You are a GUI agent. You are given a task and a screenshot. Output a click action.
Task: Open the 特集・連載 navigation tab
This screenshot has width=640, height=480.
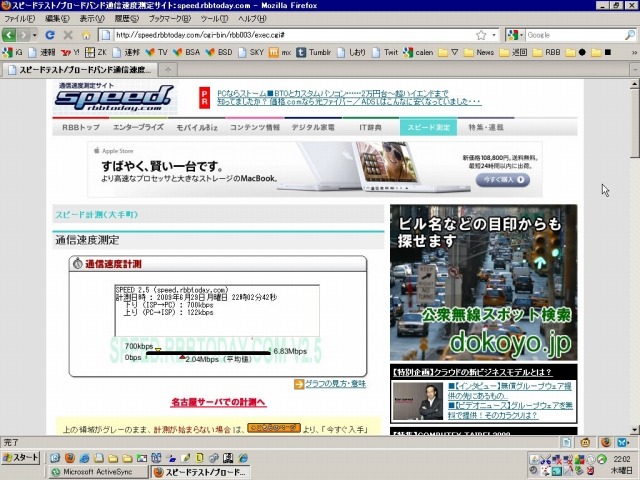486,127
